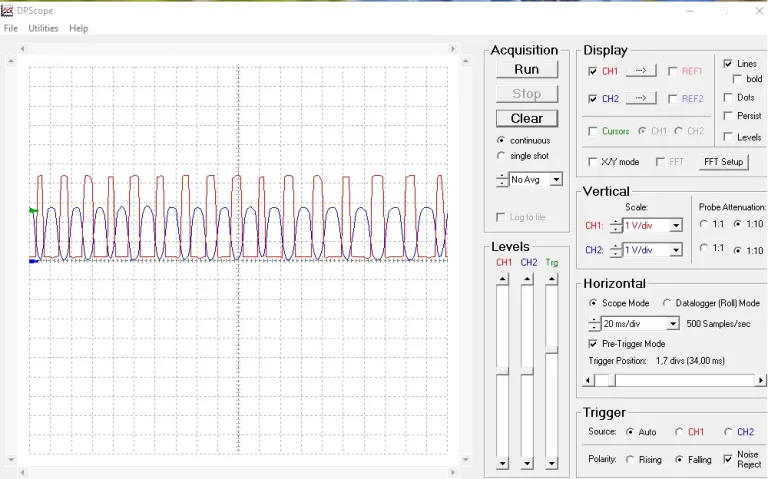Image resolution: width=768 pixels, height=479 pixels.
Task: Copy CH2 to REF2 with arrow button
Action: coord(641,98)
